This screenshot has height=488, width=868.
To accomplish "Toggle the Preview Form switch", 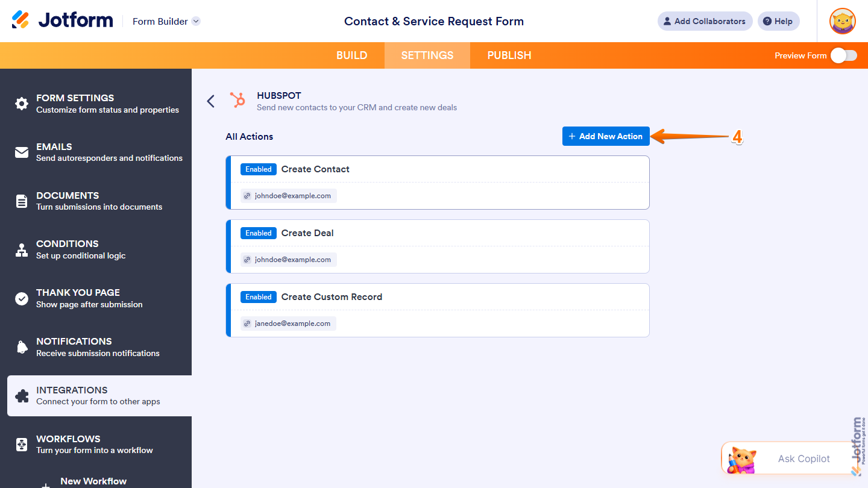I will click(843, 55).
